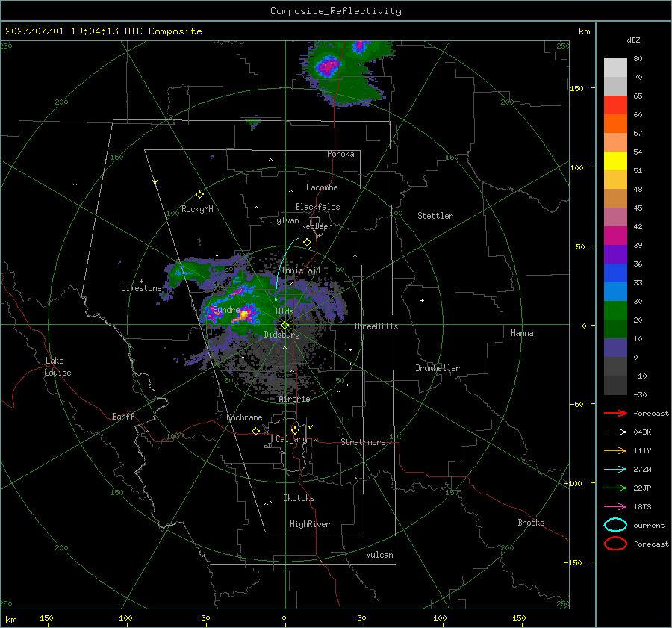This screenshot has width=672, height=628.
Task: Click the yellow diamond marker below Cochrane
Action: coord(255,431)
